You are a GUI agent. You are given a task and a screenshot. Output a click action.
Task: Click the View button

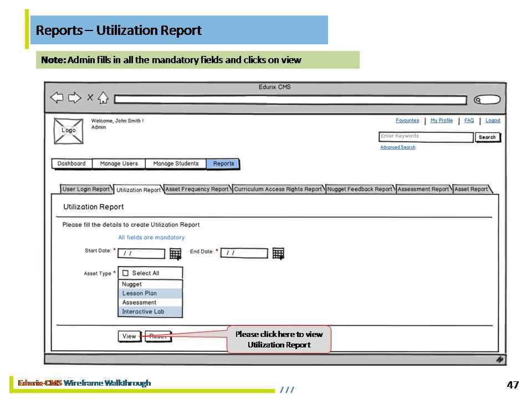(129, 336)
